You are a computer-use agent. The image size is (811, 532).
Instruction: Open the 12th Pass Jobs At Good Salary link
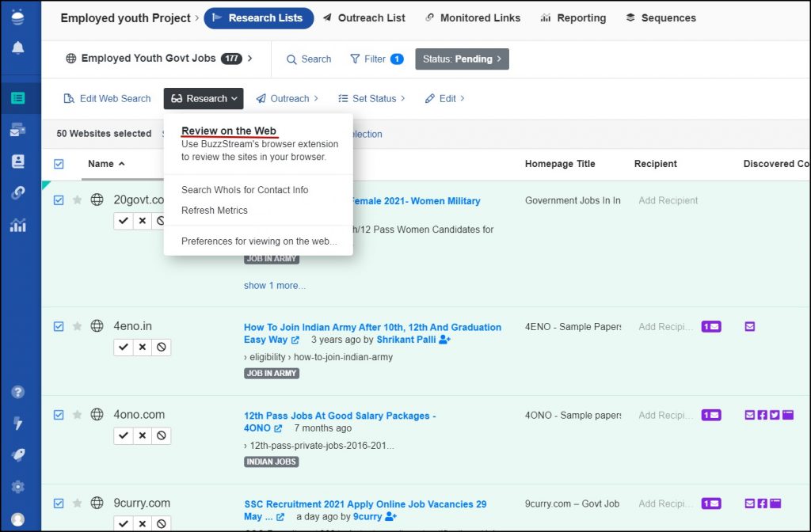coord(340,421)
